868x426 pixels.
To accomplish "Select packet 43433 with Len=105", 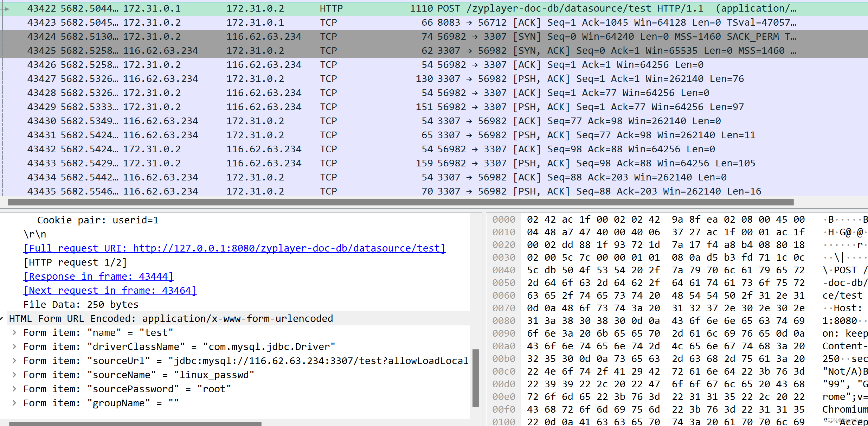I will 434,163.
